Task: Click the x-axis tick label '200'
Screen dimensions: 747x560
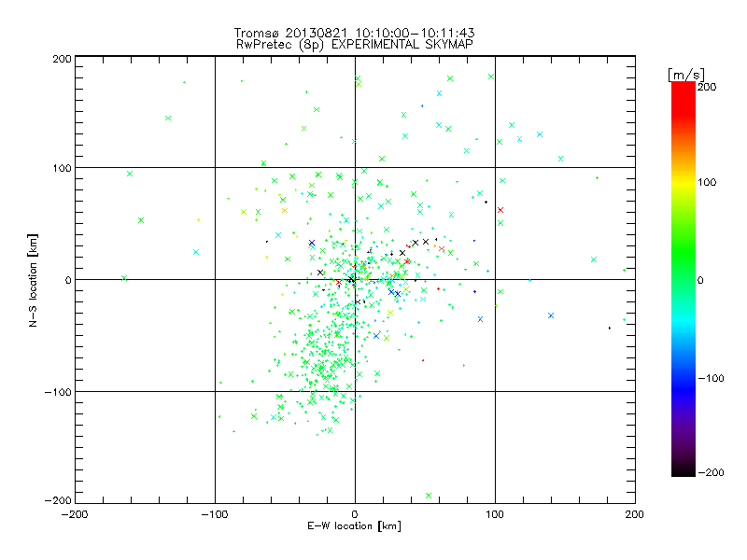Action: [x=635, y=514]
